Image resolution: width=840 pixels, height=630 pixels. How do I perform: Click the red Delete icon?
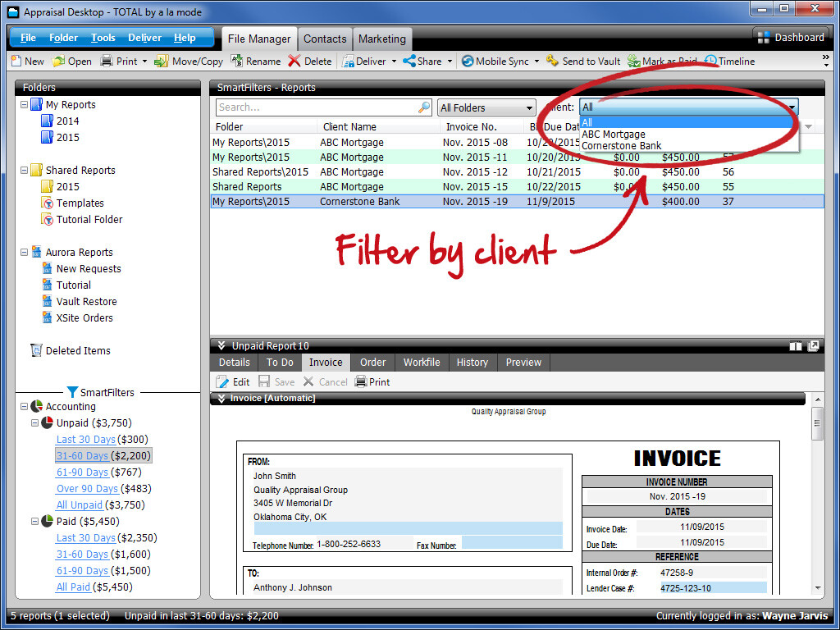coord(294,61)
